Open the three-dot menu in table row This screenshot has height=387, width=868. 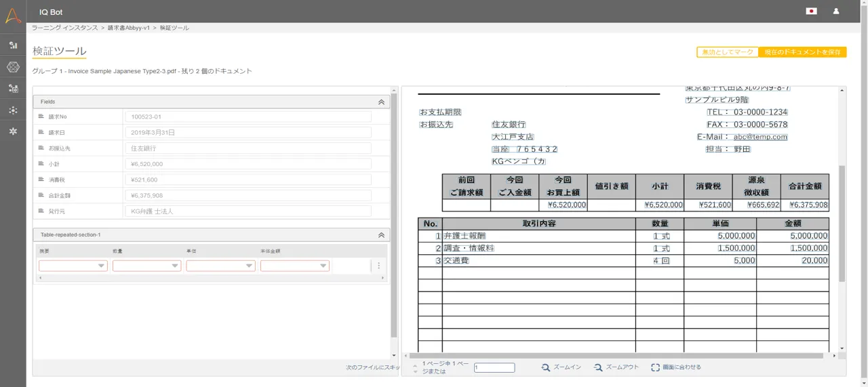378,266
